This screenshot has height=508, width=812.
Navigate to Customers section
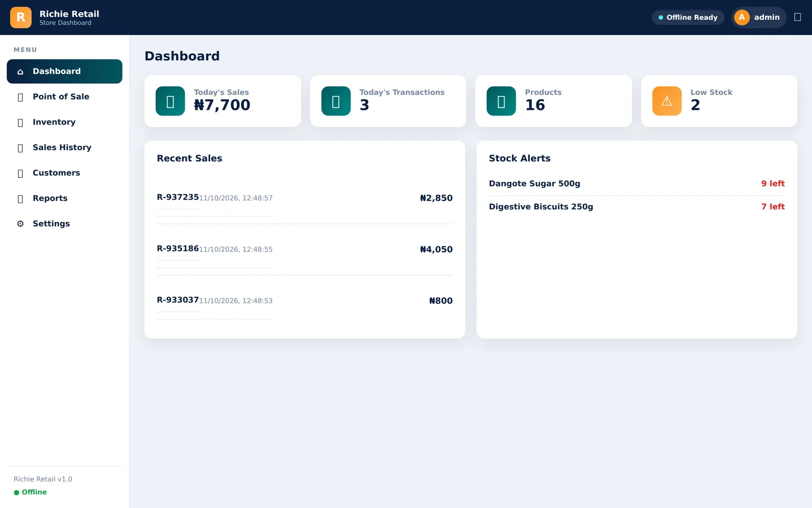click(x=64, y=173)
